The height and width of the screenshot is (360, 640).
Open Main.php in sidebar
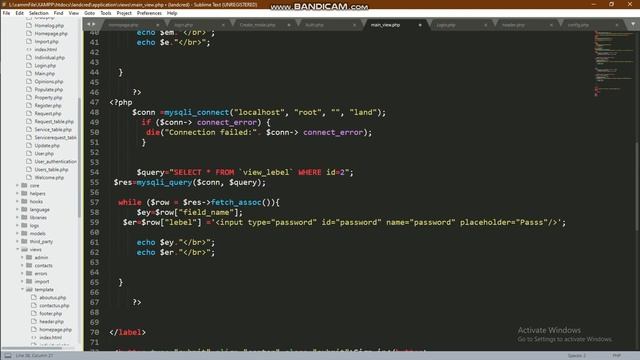pyautogui.click(x=44, y=73)
